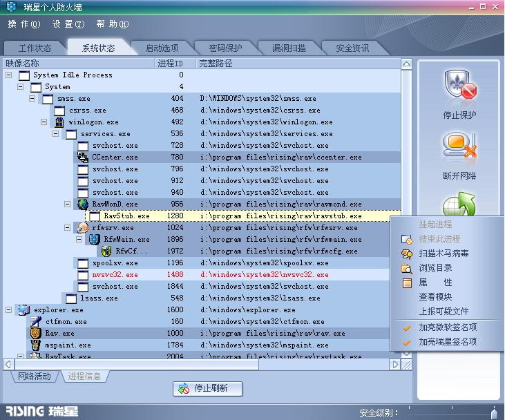The width and height of the screenshot is (505, 420).
Task: Collapse the winlogon.exe tree node
Action: point(44,122)
